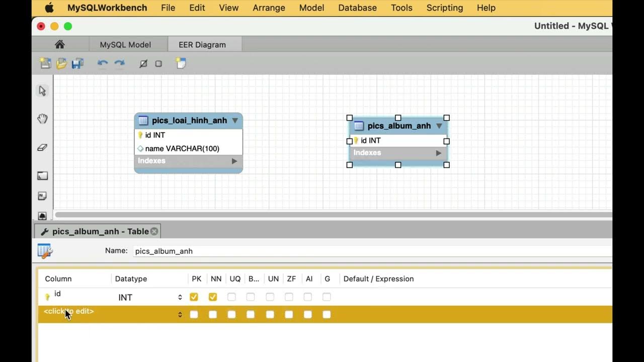Open a model file from folder
644x362 pixels.
[x=61, y=63]
